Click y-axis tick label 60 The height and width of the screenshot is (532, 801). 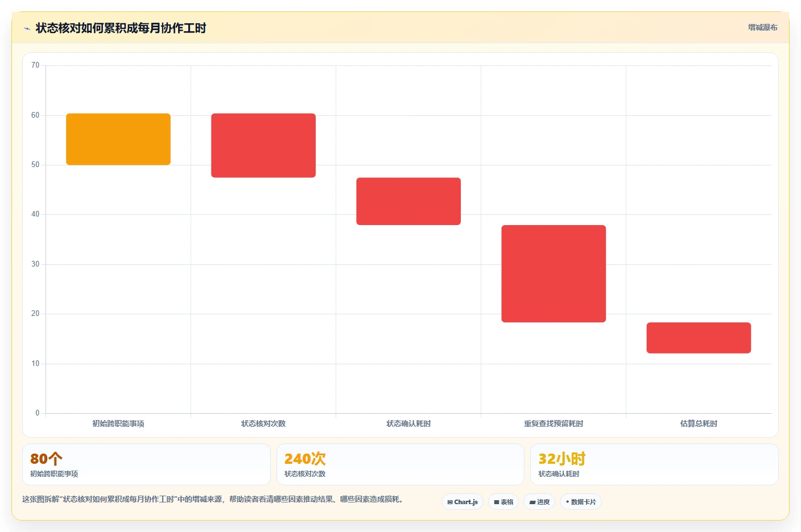click(35, 115)
